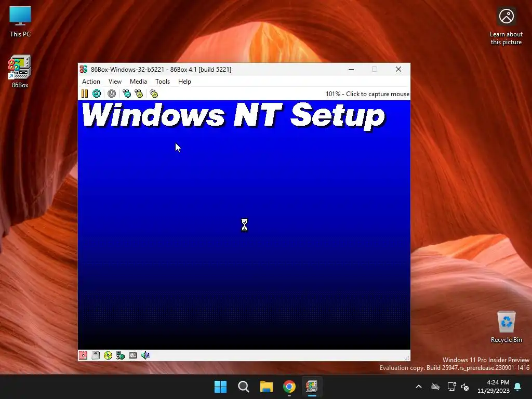The image size is (532, 399).
Task: Click Learn about this picture icon
Action: click(x=506, y=26)
